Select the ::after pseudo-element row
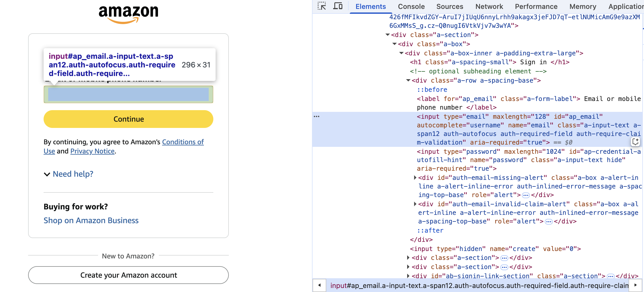 (430, 230)
